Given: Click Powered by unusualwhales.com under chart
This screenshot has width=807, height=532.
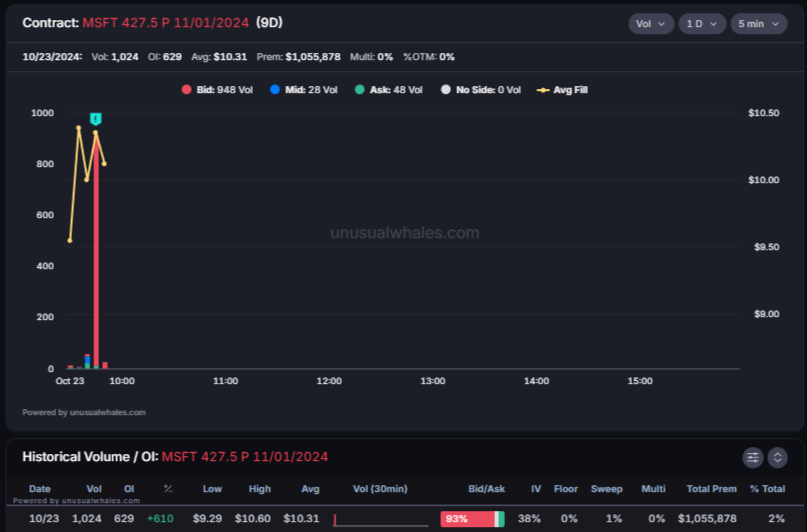Looking at the screenshot, I should [84, 412].
